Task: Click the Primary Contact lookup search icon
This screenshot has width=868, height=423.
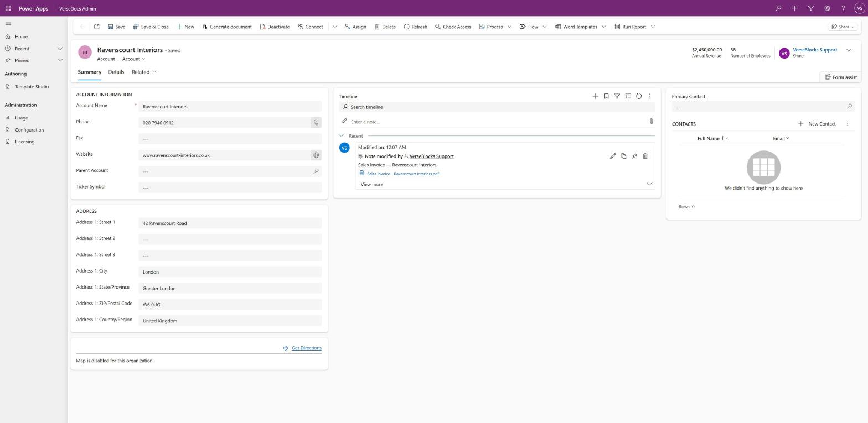Action: click(x=850, y=106)
